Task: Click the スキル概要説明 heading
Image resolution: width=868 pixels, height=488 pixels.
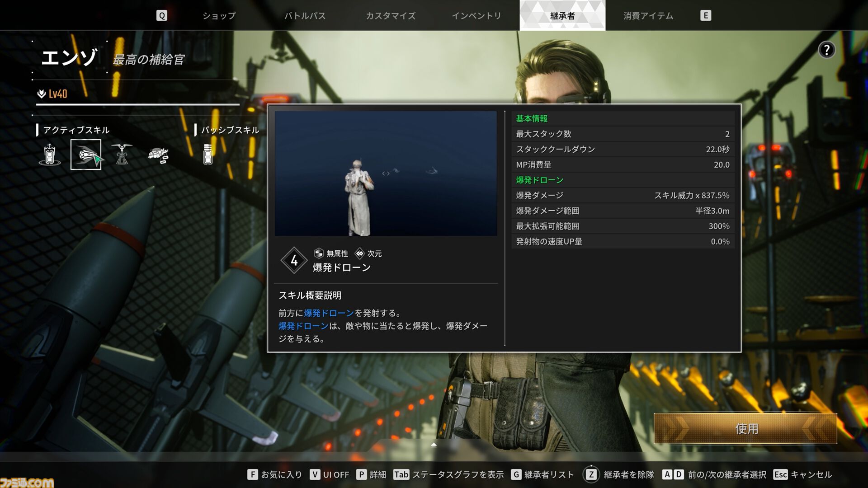Action: 310,296
